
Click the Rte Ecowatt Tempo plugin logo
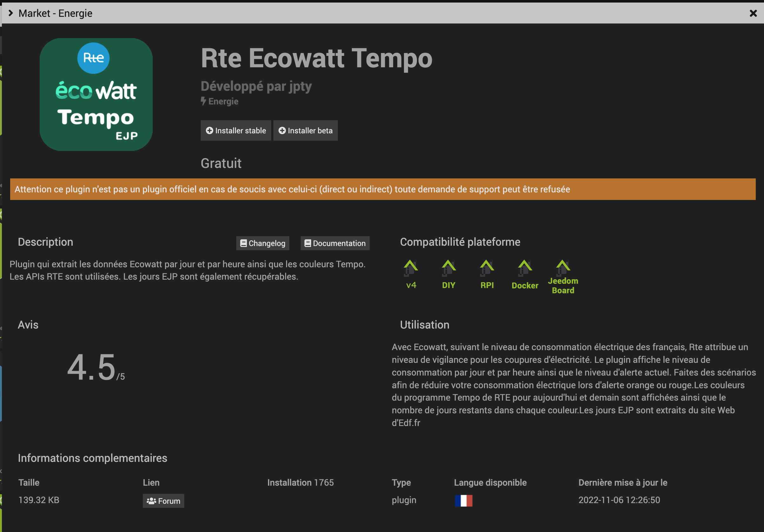click(96, 95)
